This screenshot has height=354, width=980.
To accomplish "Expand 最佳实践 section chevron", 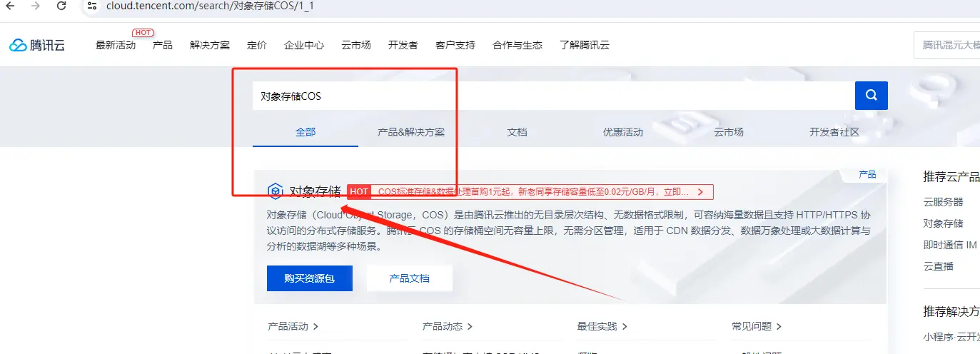I will [x=625, y=327].
